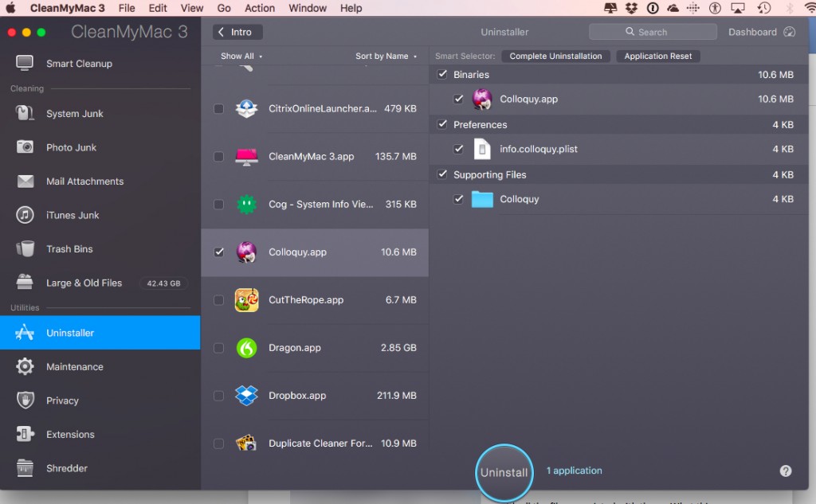The image size is (816, 504).
Task: Open the View menu
Action: pyautogui.click(x=191, y=8)
